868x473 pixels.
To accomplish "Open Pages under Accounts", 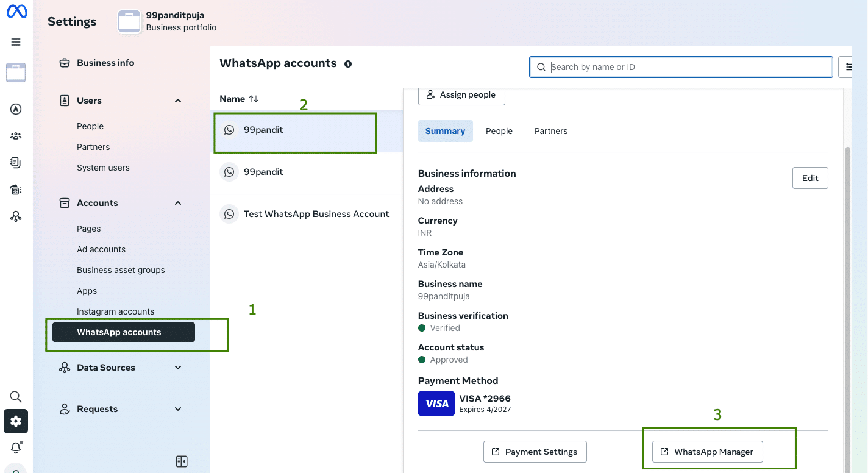I will [89, 229].
